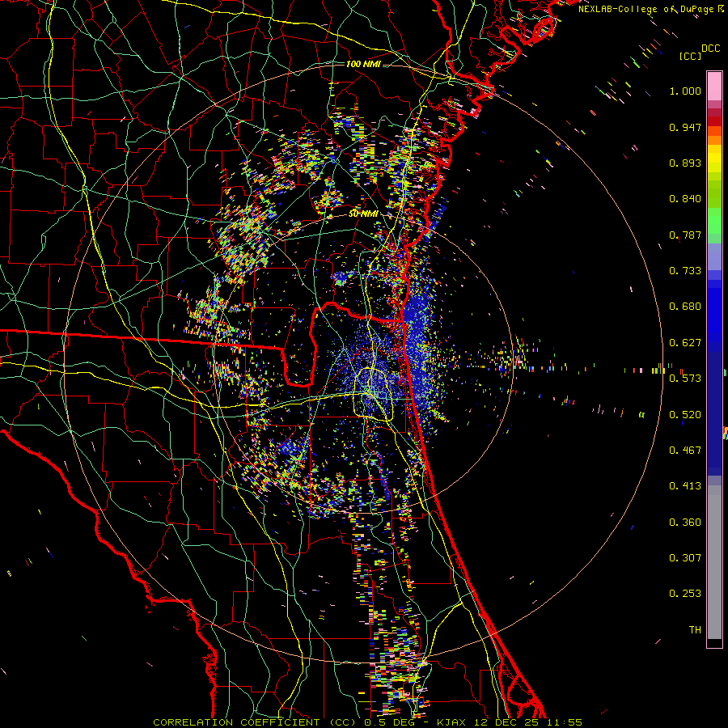Screen dimensions: 728x728
Task: Click the 0.307 scale value
Action: click(685, 558)
